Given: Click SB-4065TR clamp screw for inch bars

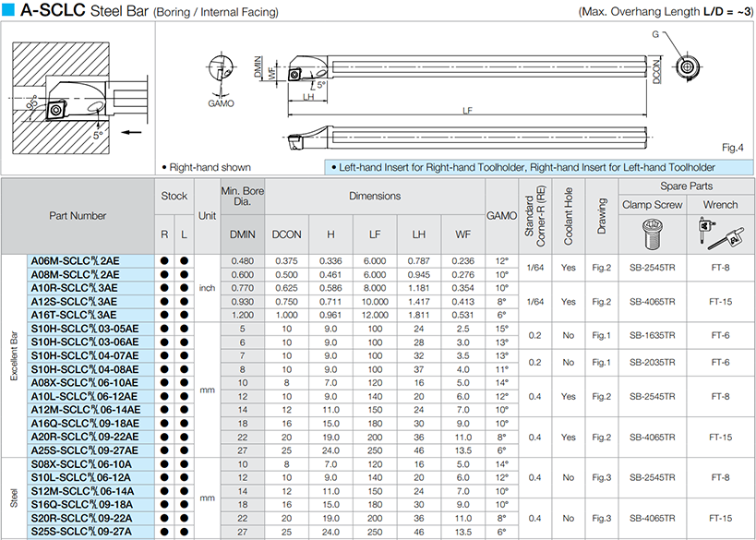Looking at the screenshot, I should pos(653,302).
